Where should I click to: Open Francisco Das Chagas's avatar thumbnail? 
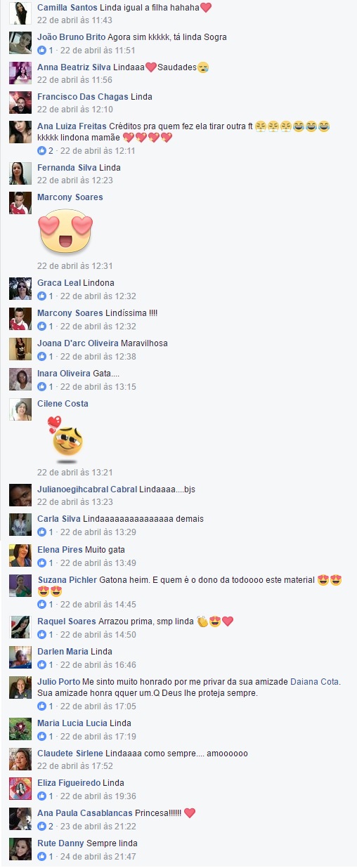[x=20, y=103]
